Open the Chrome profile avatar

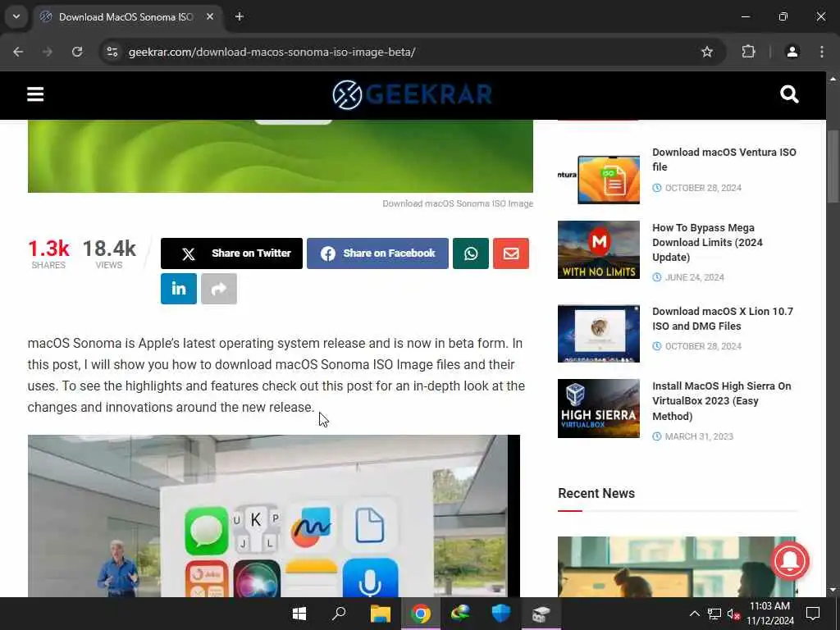pos(792,52)
